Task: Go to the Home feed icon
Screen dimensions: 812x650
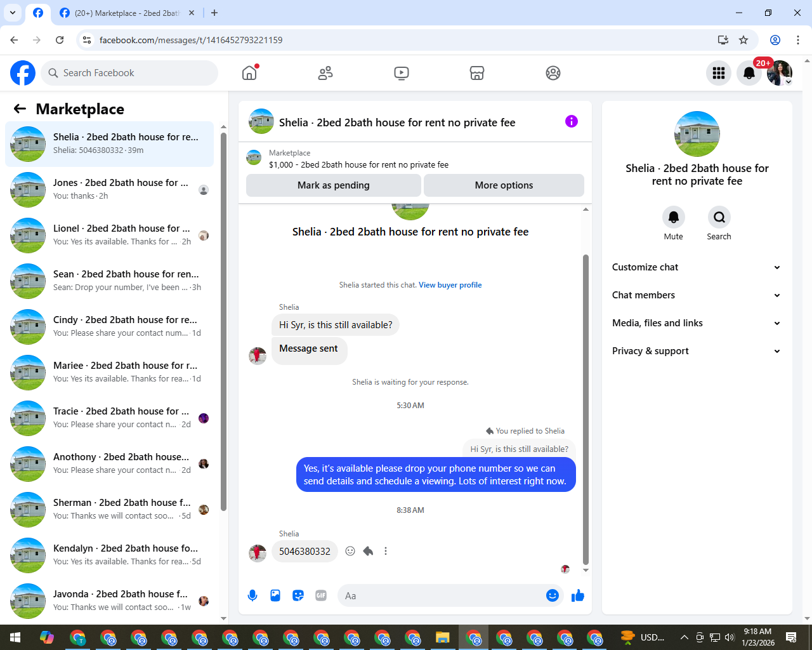Action: click(x=249, y=73)
